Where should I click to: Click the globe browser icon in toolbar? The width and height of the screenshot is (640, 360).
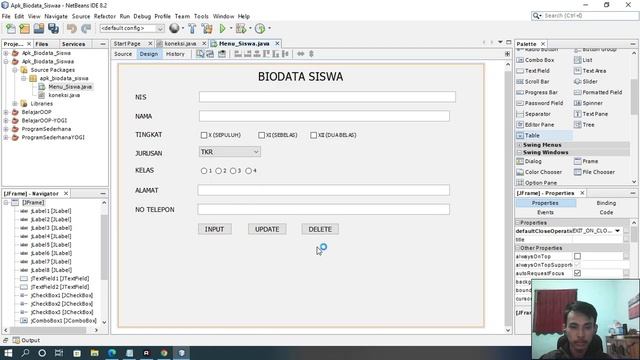pos(174,28)
